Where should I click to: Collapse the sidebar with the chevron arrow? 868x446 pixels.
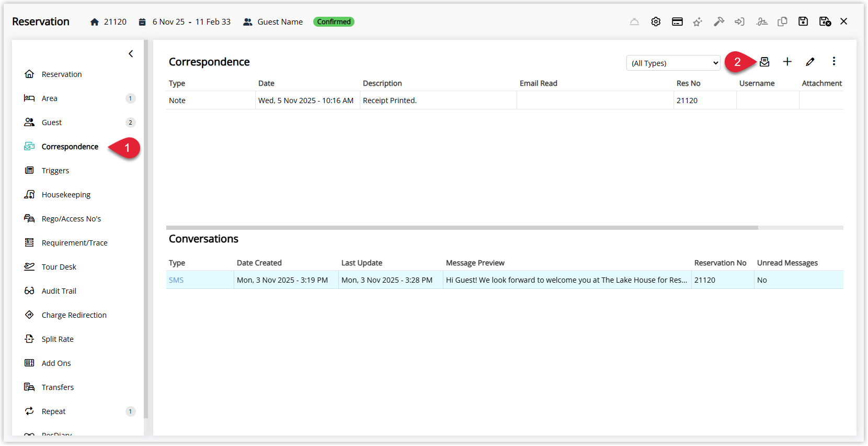[131, 54]
